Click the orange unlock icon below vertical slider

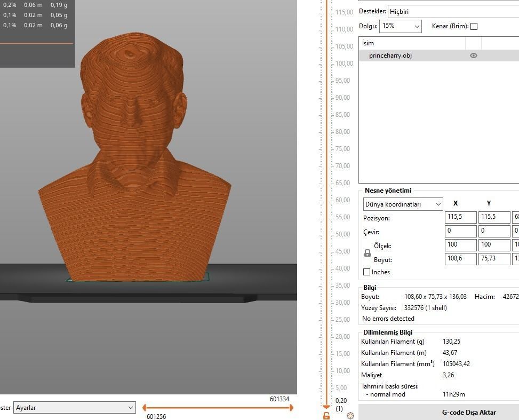[x=326, y=416]
